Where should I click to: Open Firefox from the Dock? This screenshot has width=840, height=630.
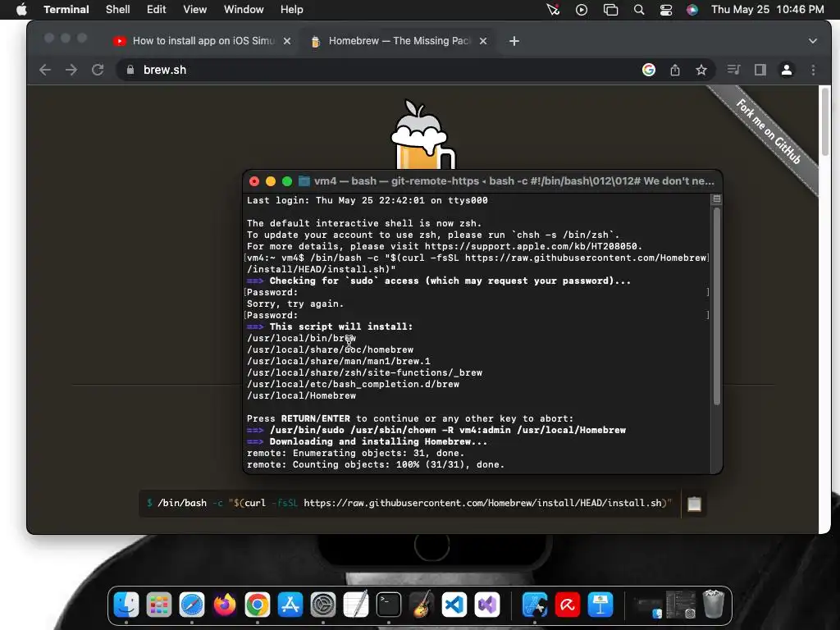click(x=225, y=605)
